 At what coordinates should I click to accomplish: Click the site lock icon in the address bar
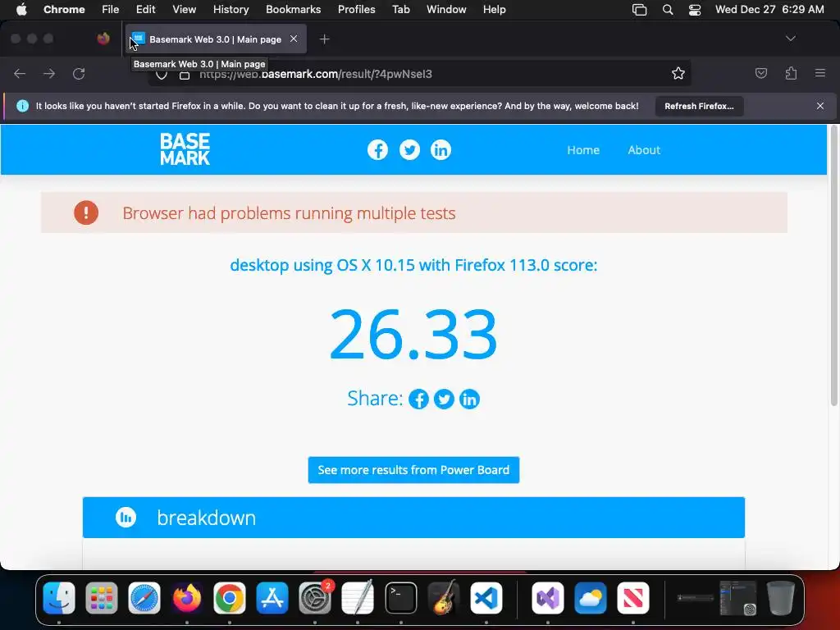pos(185,75)
